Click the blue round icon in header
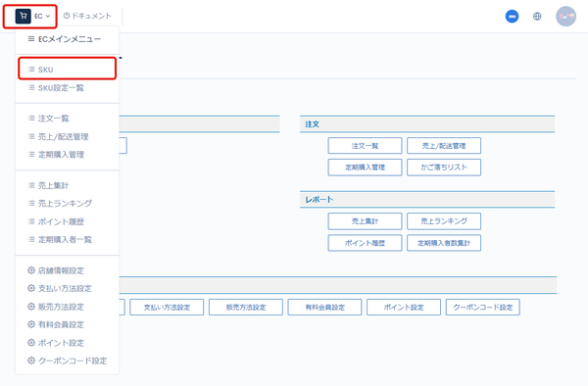The width and height of the screenshot is (588, 386). 512,16
